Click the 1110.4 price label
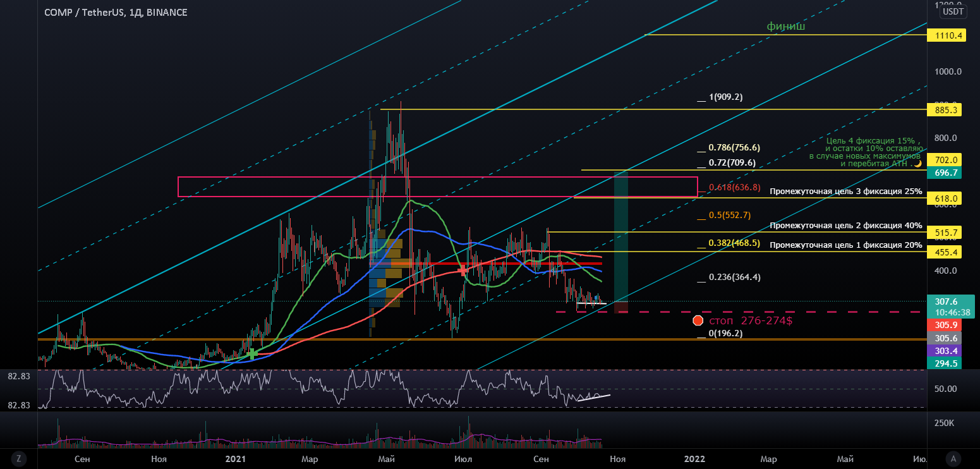 [x=945, y=35]
